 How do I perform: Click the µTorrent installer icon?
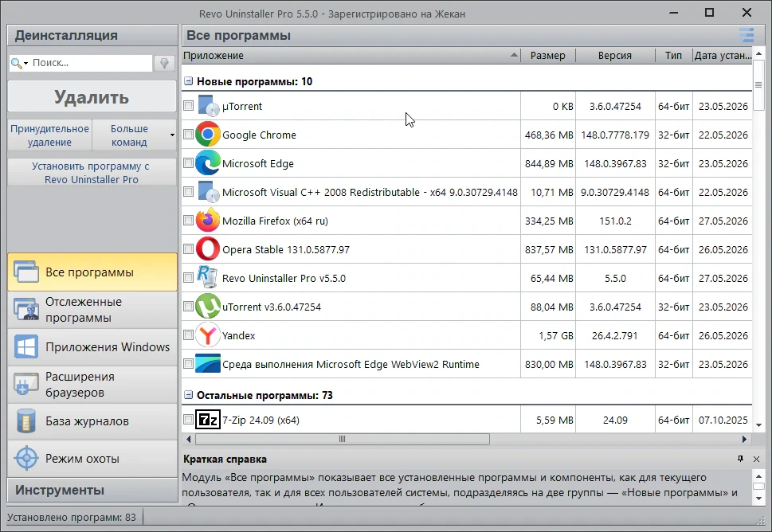tap(208, 106)
